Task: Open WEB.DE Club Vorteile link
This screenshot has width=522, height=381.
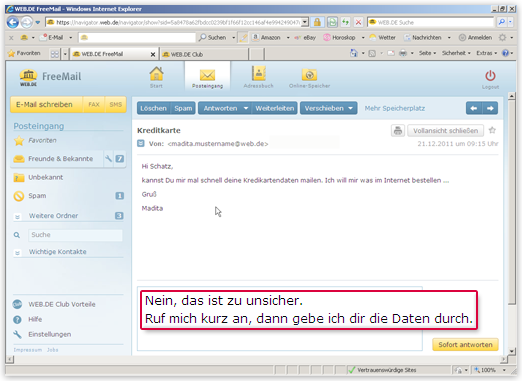Action: [62, 304]
